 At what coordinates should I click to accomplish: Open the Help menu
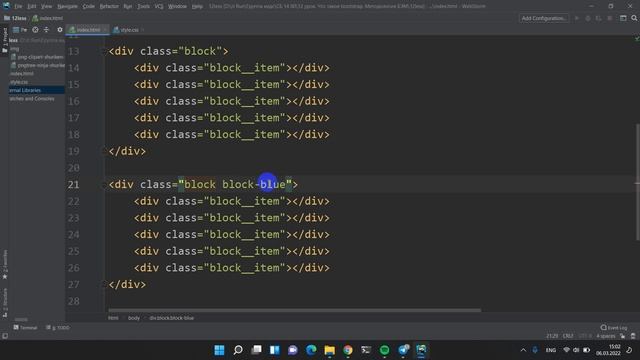tap(197, 6)
